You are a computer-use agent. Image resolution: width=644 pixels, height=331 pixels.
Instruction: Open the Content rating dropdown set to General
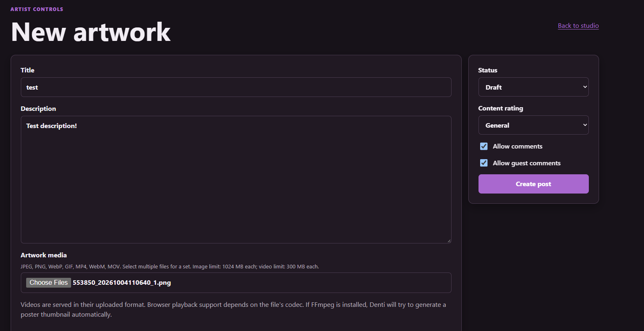tap(533, 125)
